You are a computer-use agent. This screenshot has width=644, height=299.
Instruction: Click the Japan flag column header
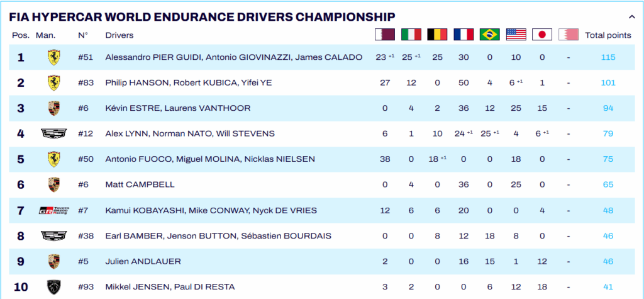pyautogui.click(x=541, y=35)
